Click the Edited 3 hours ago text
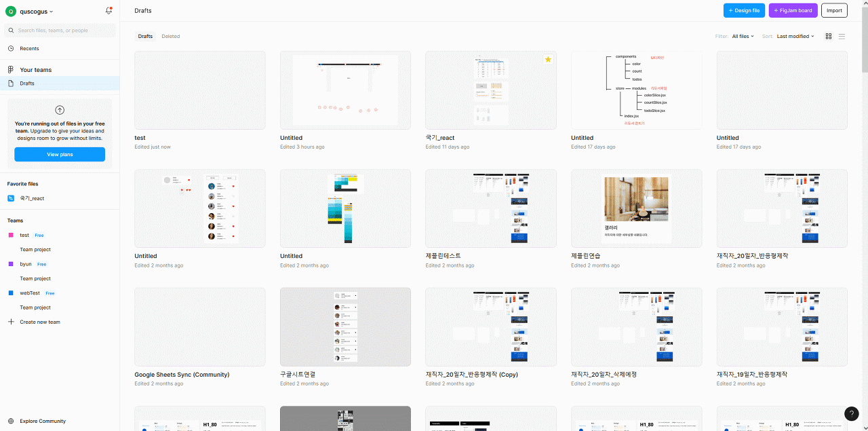This screenshot has width=868, height=431. pyautogui.click(x=302, y=147)
